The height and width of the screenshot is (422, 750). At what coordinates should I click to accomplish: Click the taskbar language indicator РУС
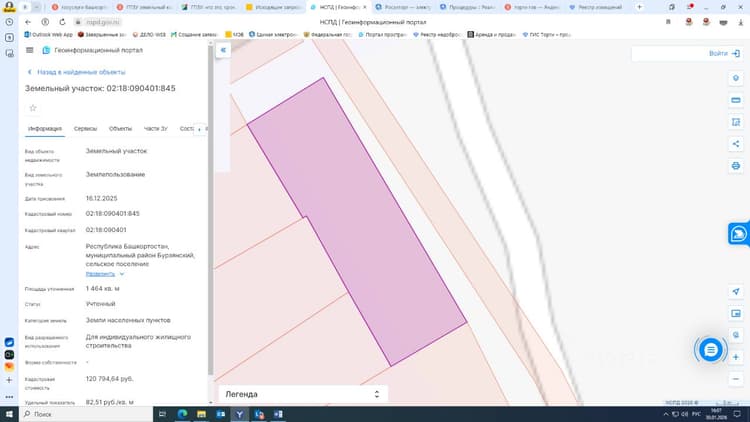pyautogui.click(x=696, y=414)
